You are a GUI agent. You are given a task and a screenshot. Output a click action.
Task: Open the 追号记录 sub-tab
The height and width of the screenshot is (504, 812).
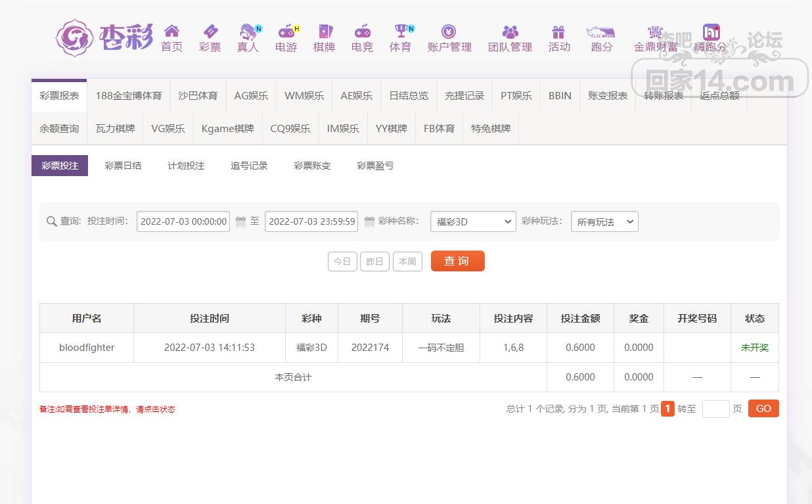(249, 166)
